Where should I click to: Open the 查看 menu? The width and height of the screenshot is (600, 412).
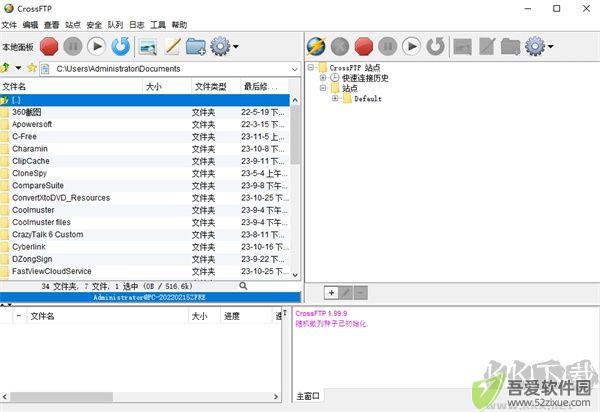pos(51,25)
